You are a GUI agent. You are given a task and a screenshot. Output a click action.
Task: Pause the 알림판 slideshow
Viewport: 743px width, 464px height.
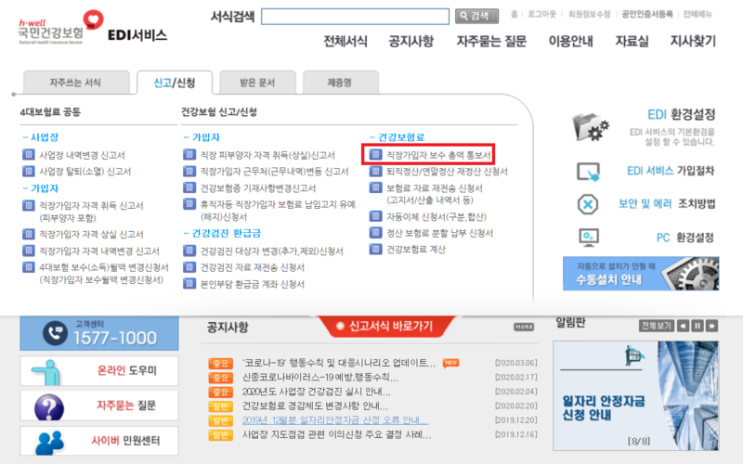(x=697, y=326)
